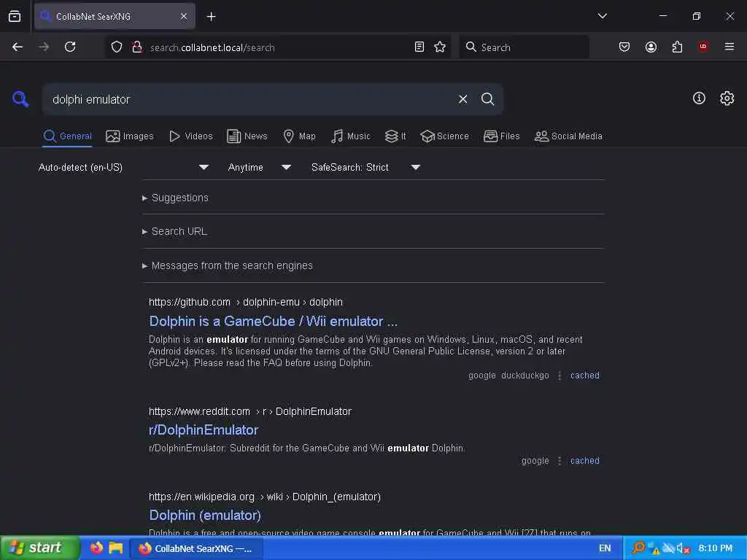Open Firefox application menu hamburger
The image size is (747, 560).
[x=729, y=47]
